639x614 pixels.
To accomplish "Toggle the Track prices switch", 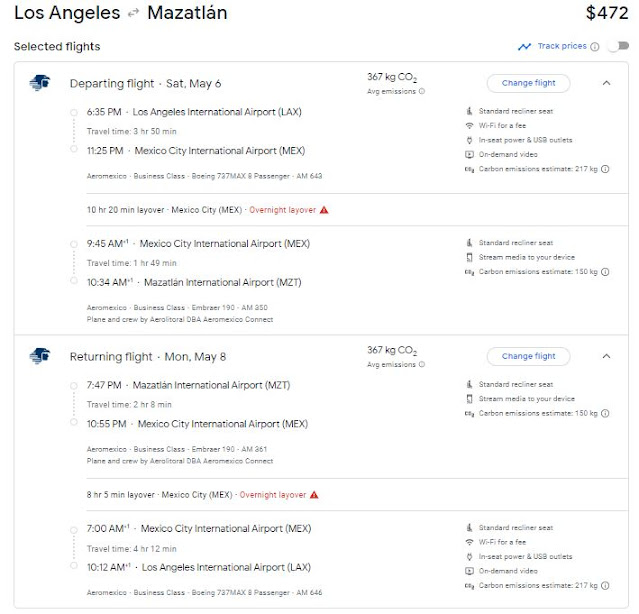I will (617, 46).
